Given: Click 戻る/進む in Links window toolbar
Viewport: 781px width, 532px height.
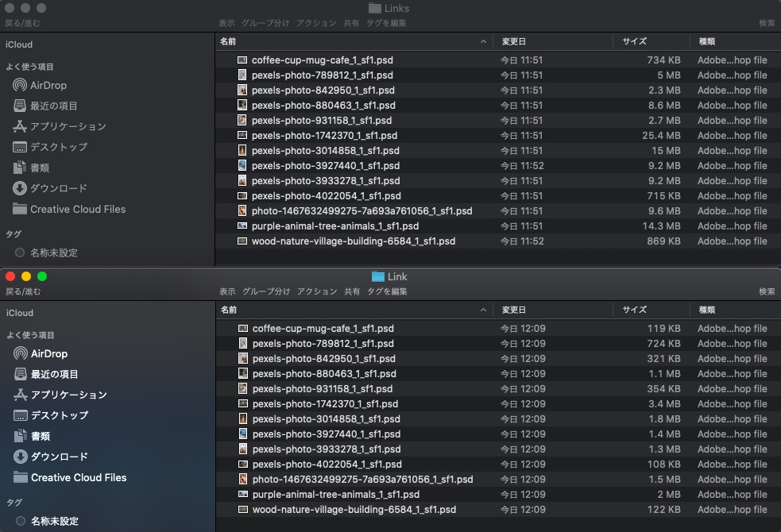Looking at the screenshot, I should [22, 23].
